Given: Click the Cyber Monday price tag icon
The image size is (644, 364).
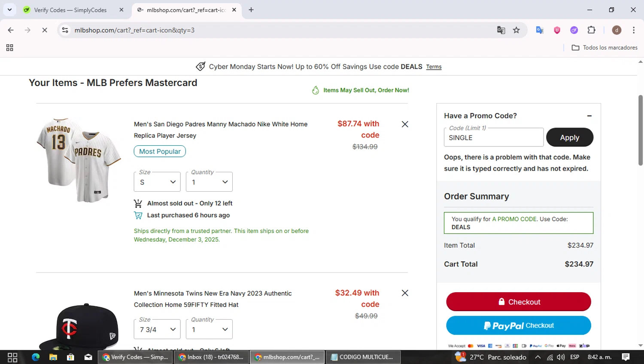Looking at the screenshot, I should tap(200, 66).
